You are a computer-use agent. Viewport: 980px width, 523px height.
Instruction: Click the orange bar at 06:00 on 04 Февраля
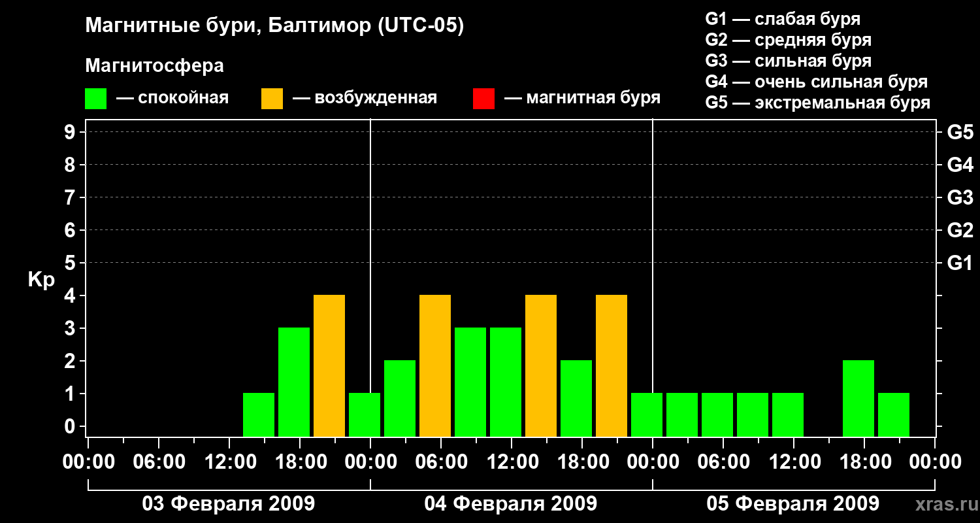pos(435,365)
